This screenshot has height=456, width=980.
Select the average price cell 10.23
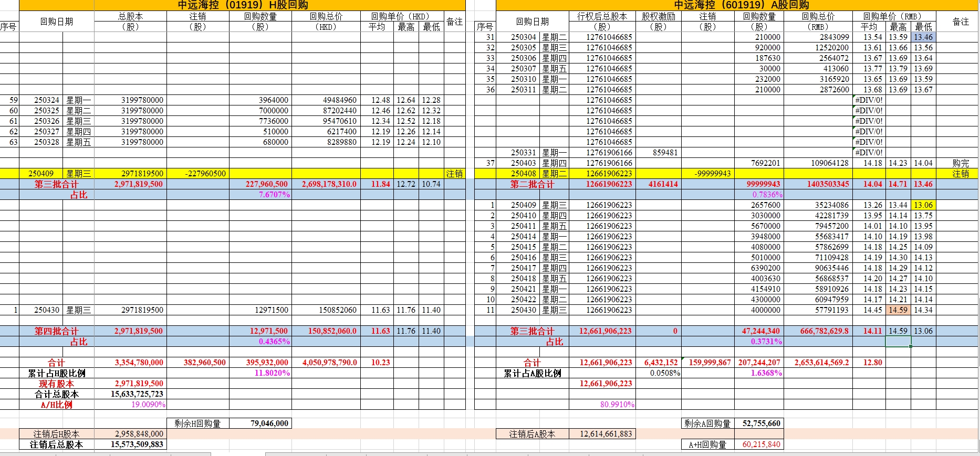point(377,363)
